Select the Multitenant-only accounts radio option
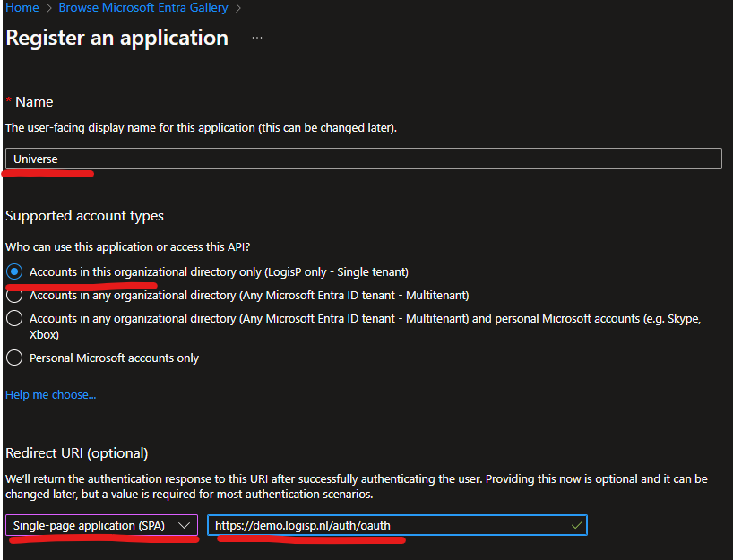The width and height of the screenshot is (733, 560). [14, 295]
